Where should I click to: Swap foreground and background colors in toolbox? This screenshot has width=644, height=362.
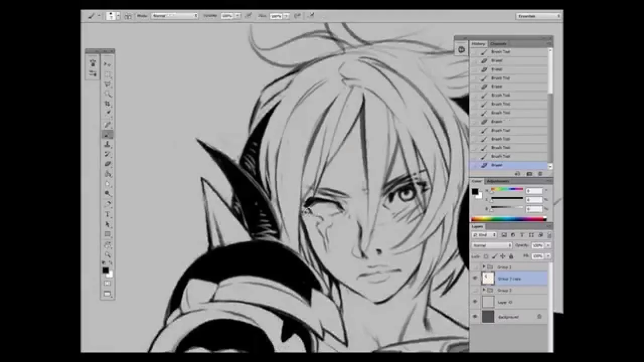click(111, 262)
